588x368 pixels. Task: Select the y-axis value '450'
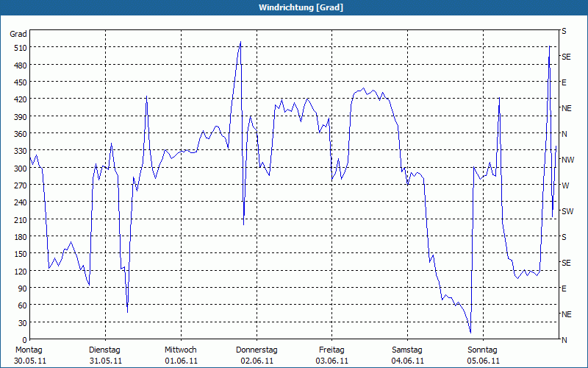click(x=21, y=82)
